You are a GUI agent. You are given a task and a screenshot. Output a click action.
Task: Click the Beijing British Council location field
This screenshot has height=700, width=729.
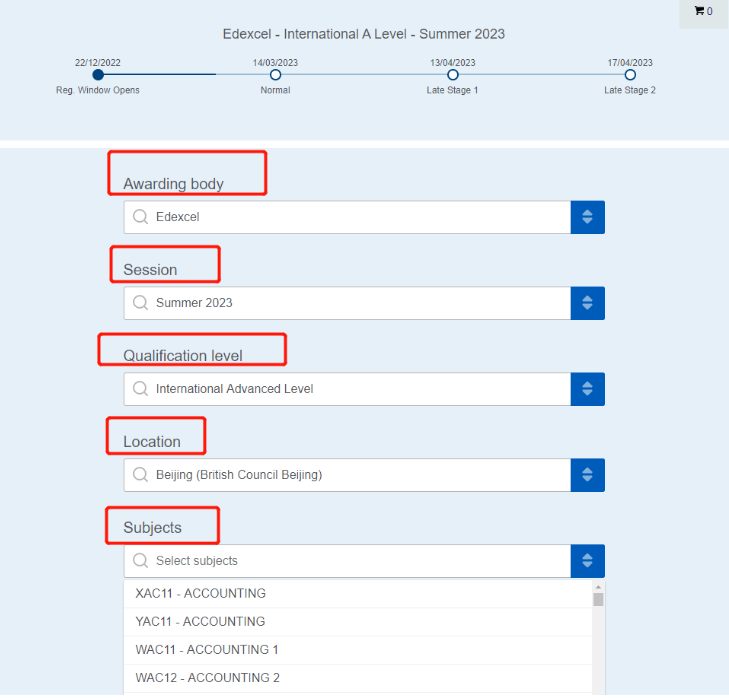pyautogui.click(x=347, y=475)
